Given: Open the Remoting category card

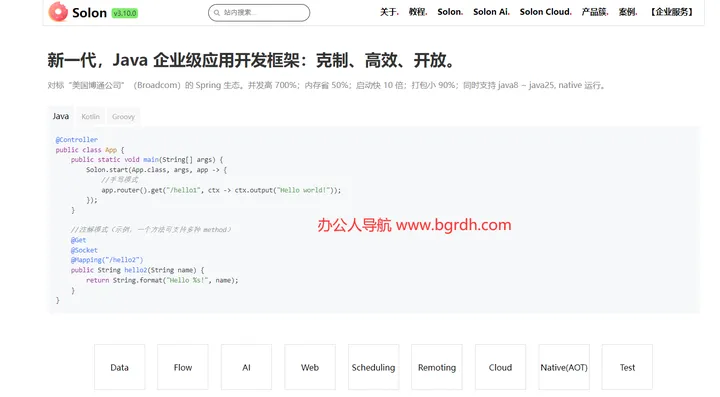Looking at the screenshot, I should 437,367.
